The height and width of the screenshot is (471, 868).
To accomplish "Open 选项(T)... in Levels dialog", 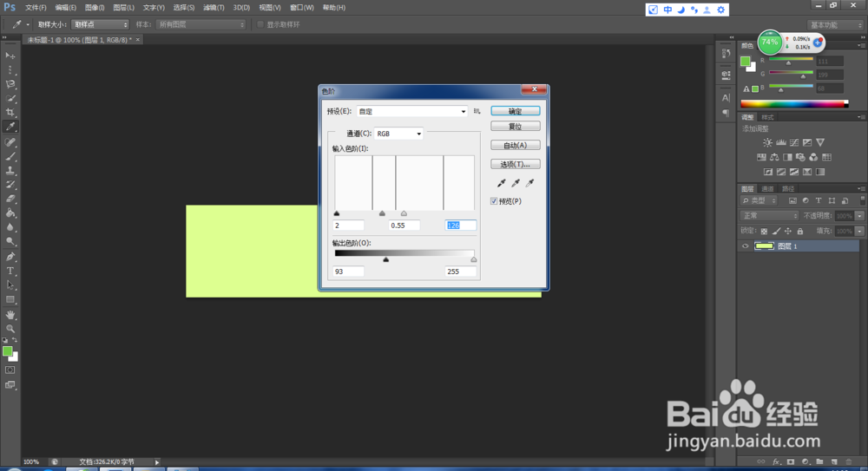I will pyautogui.click(x=516, y=165).
